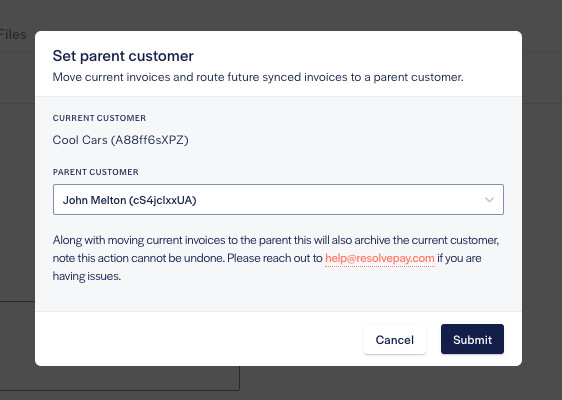Click the CURRENT CUSTOMER label
The width and height of the screenshot is (562, 400).
[99, 118]
